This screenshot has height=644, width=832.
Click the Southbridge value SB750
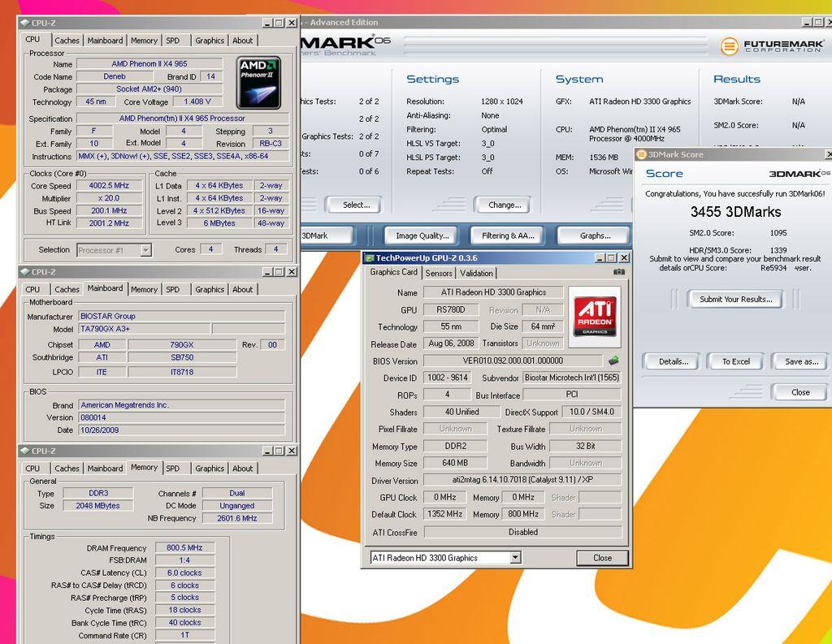click(182, 357)
